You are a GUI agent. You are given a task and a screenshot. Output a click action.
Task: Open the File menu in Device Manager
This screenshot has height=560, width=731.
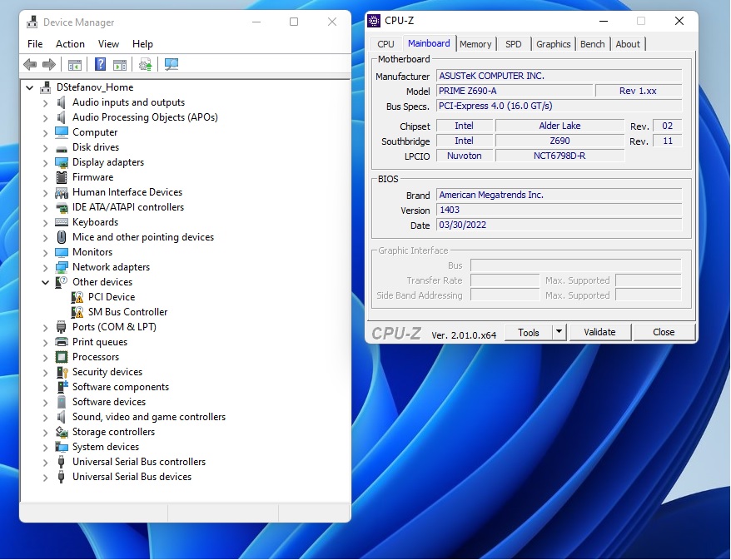coord(35,44)
